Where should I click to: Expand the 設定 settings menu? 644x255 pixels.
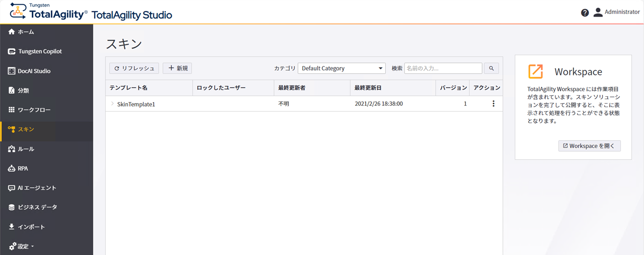click(23, 246)
